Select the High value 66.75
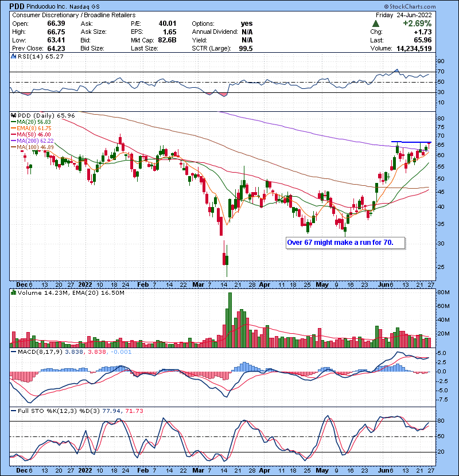Image resolution: width=459 pixels, height=476 pixels. [x=56, y=32]
